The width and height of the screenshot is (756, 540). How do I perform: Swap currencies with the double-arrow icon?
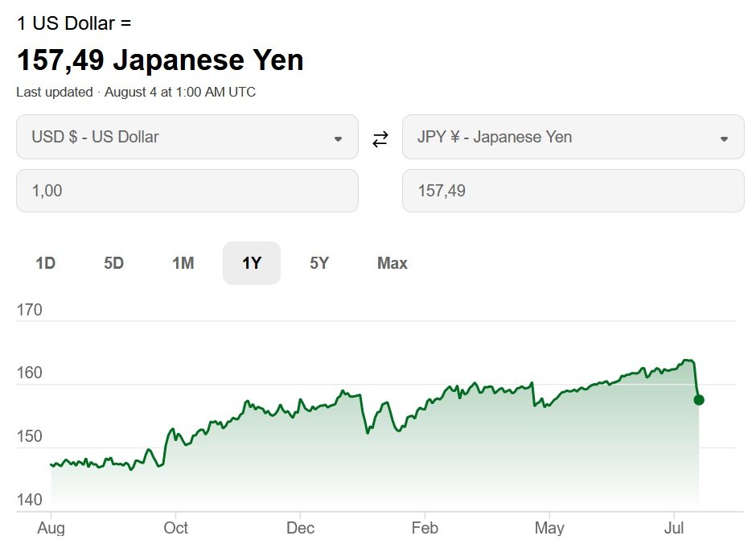[x=380, y=139]
